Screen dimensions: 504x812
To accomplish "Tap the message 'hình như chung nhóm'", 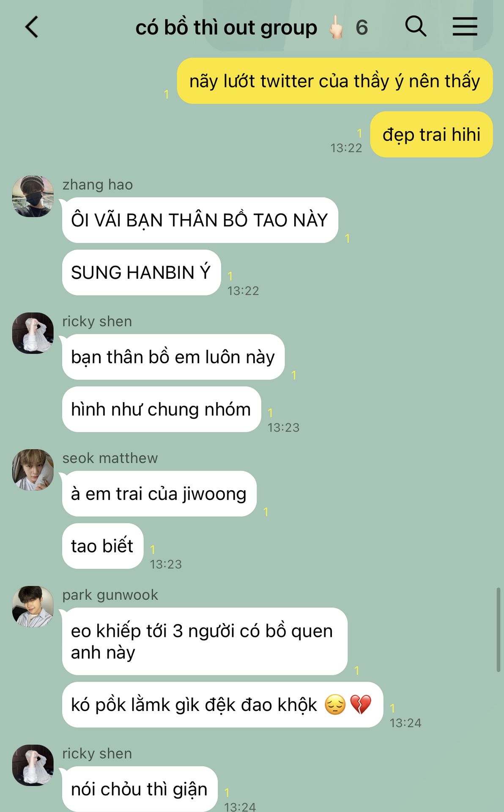I will [x=162, y=409].
